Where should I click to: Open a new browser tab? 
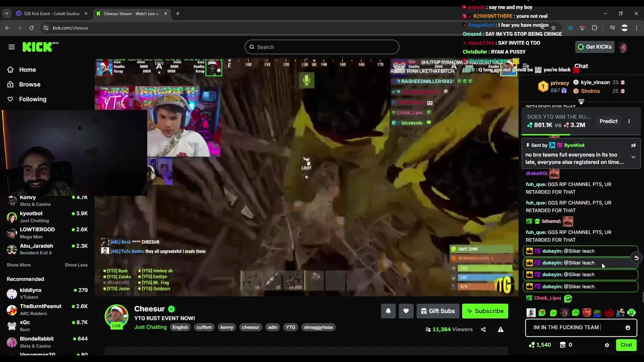tap(178, 14)
